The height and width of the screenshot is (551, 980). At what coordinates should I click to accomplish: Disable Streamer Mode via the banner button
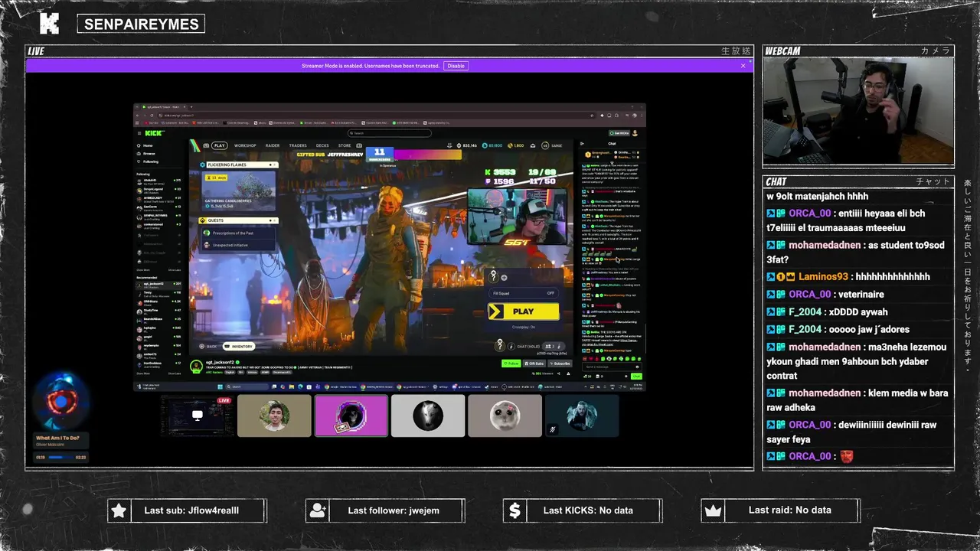point(456,66)
